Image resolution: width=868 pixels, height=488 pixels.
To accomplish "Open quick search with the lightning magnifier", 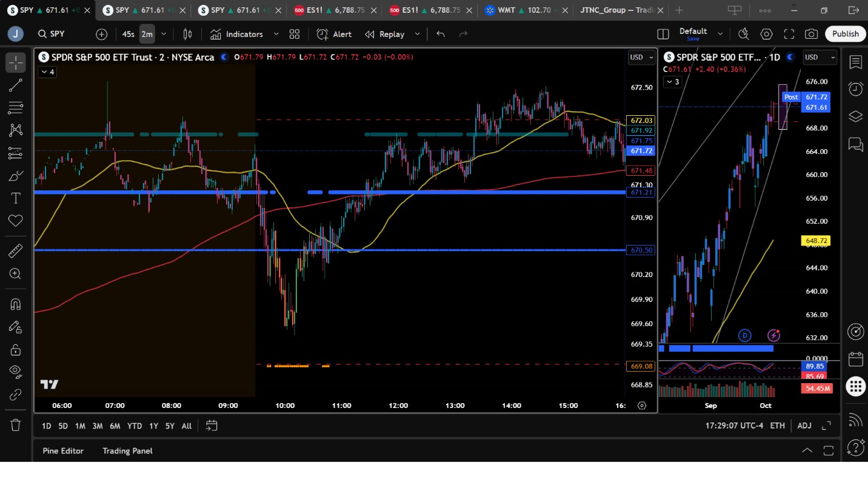I will tap(744, 35).
